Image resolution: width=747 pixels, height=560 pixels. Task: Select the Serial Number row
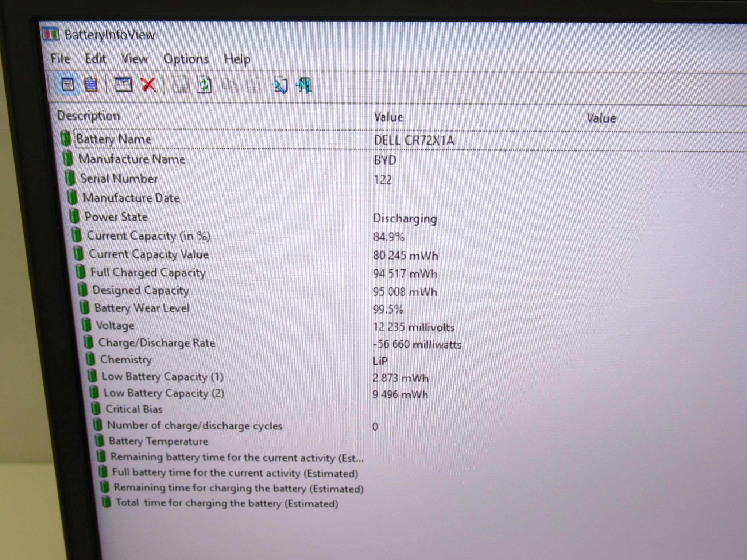405,179
